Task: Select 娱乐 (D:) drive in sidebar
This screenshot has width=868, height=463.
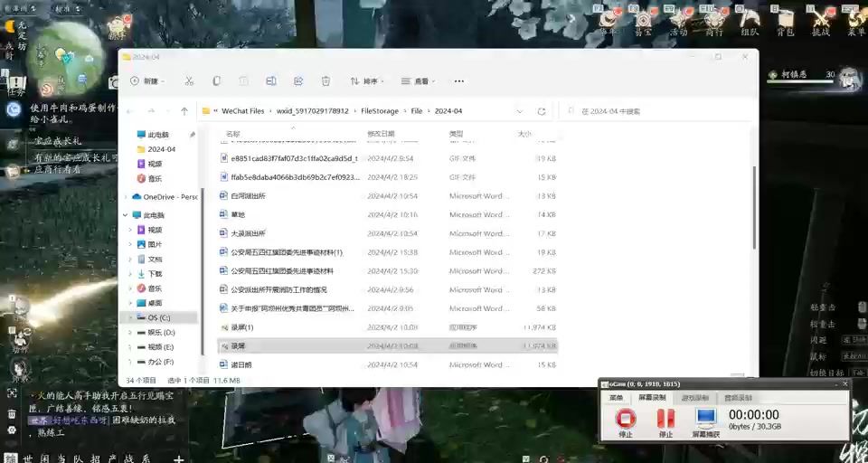Action: (156, 332)
